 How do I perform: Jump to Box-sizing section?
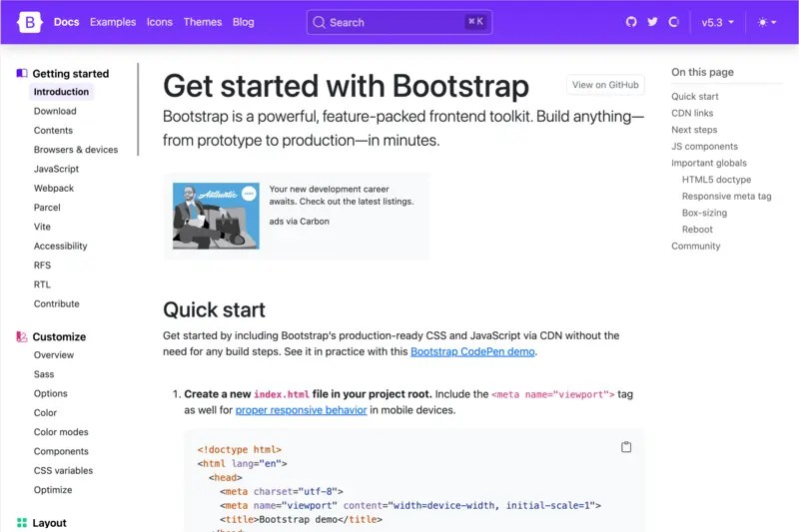point(704,213)
